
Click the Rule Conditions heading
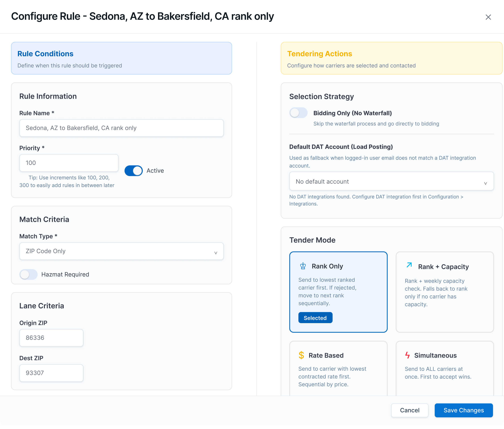point(45,54)
